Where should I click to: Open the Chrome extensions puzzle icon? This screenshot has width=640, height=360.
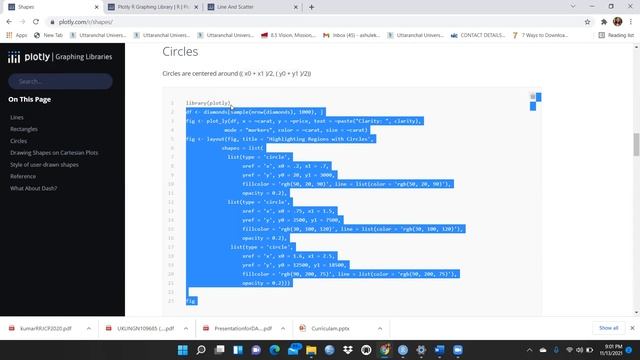click(x=604, y=22)
